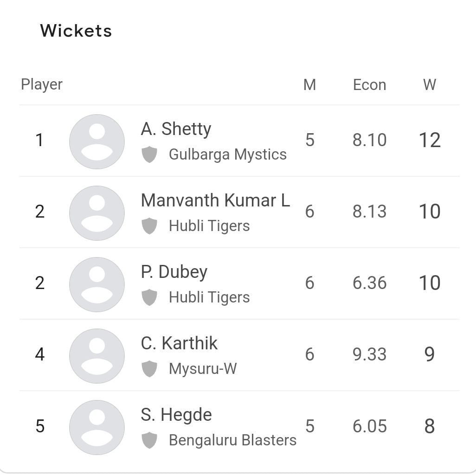Click the Wickets section heading
Viewport: 476px width, 476px height.
76,31
